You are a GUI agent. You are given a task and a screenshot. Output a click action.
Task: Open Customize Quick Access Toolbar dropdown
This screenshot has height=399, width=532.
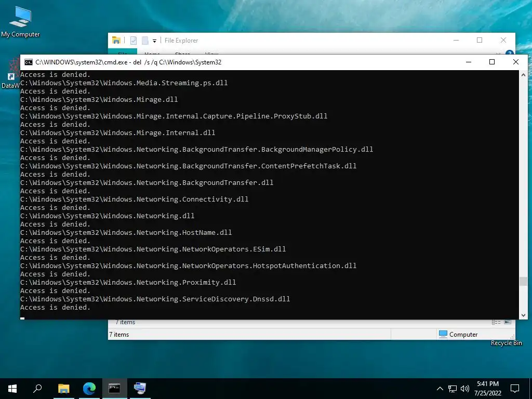click(x=154, y=41)
